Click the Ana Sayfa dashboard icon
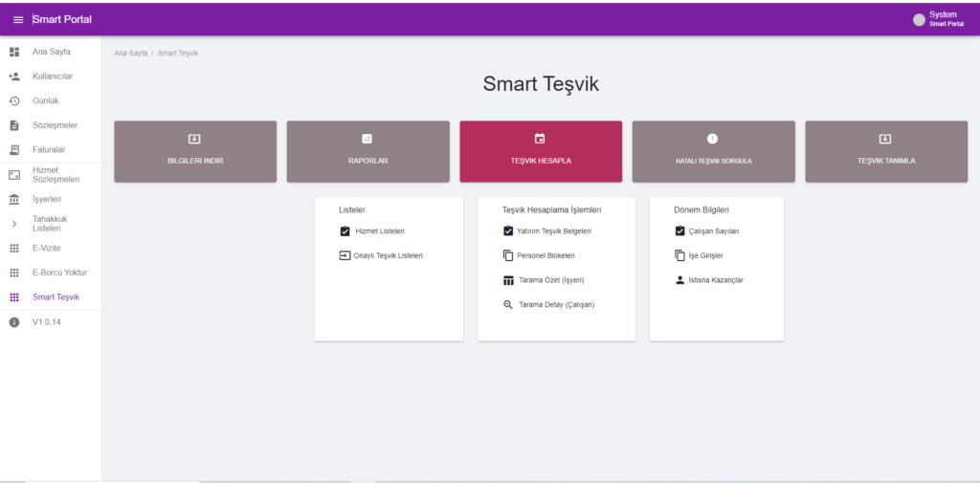980x483 pixels. click(x=14, y=52)
